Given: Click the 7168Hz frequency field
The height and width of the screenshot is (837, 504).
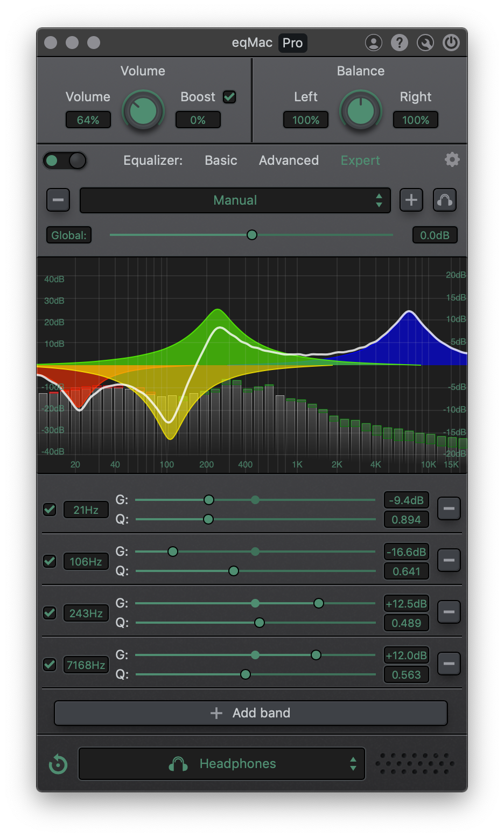Looking at the screenshot, I should (86, 665).
